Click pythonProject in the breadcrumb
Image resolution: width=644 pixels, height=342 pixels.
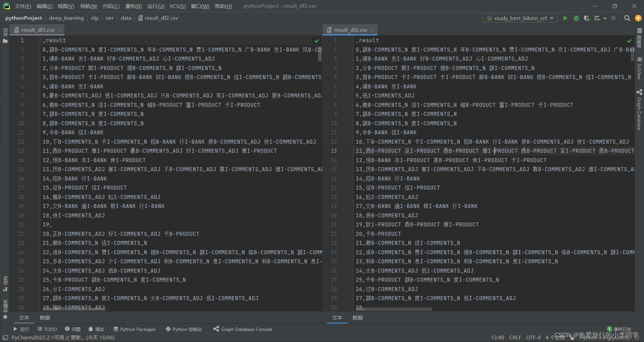(x=23, y=18)
